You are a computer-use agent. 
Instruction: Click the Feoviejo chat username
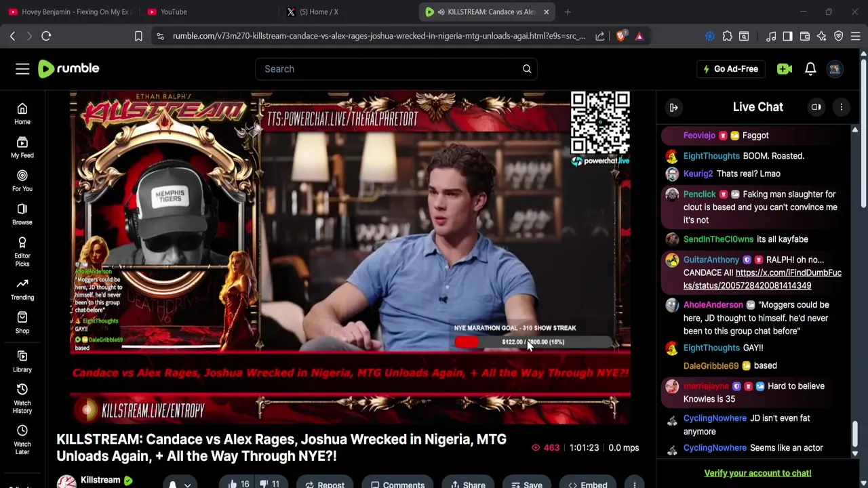(x=699, y=136)
